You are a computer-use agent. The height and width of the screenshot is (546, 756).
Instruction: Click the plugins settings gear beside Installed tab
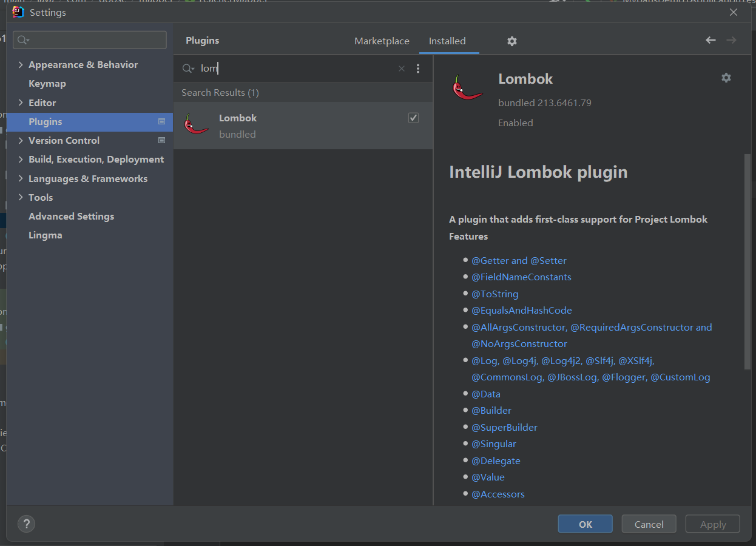(512, 41)
